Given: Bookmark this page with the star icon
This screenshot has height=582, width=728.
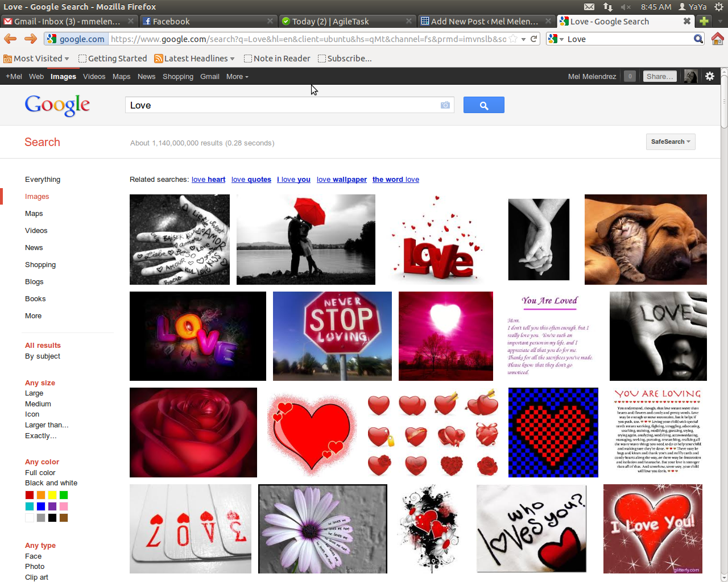Looking at the screenshot, I should point(514,39).
